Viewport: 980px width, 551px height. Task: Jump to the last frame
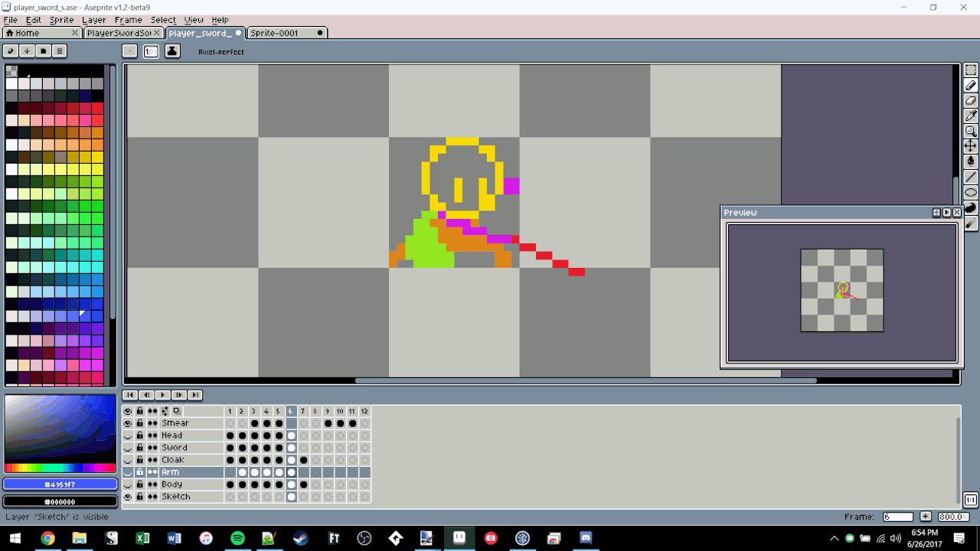click(195, 395)
